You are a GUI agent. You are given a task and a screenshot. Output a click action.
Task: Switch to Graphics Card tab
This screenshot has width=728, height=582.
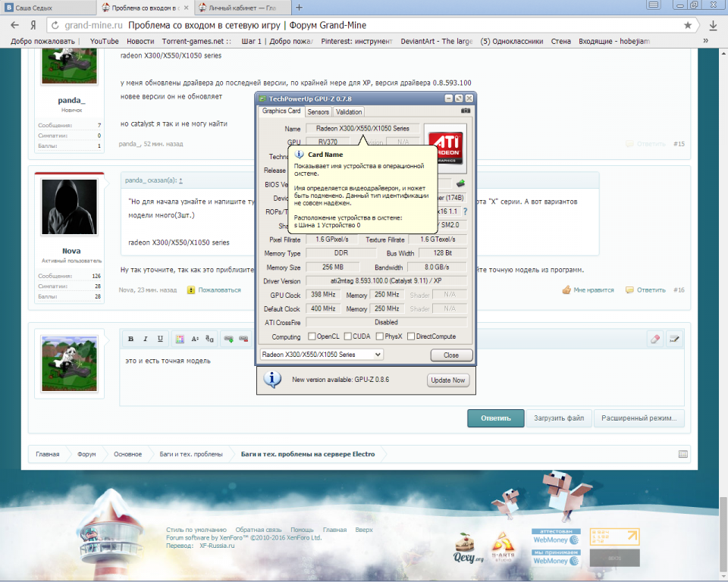[x=281, y=111]
